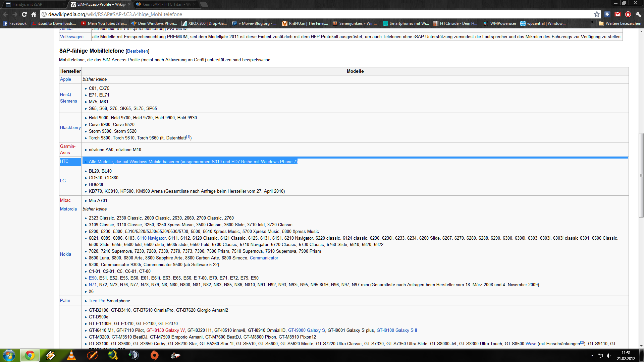Click the browser forward arrow
The width and height of the screenshot is (644, 362).
[15, 14]
